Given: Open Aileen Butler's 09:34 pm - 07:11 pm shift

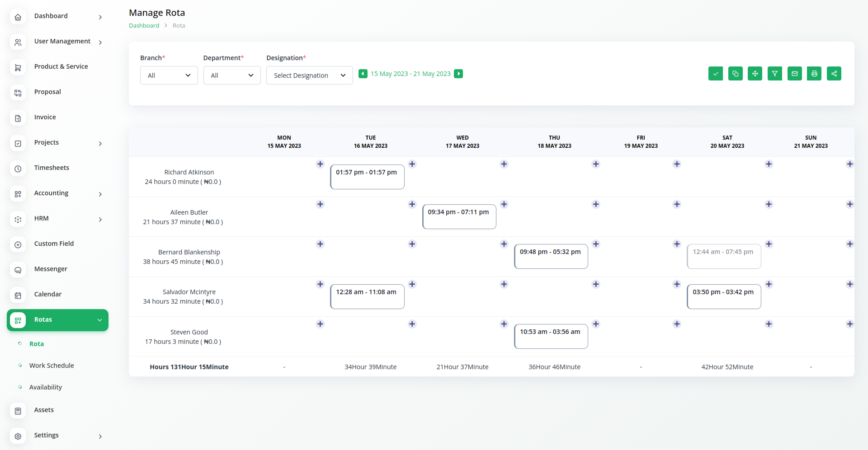Looking at the screenshot, I should click(x=459, y=216).
